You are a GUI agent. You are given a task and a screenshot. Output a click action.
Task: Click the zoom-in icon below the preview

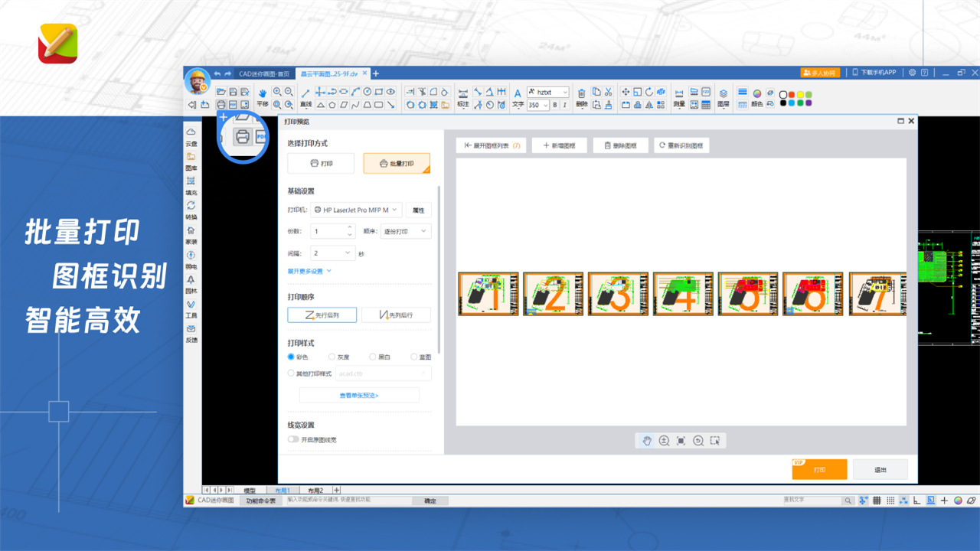[664, 441]
